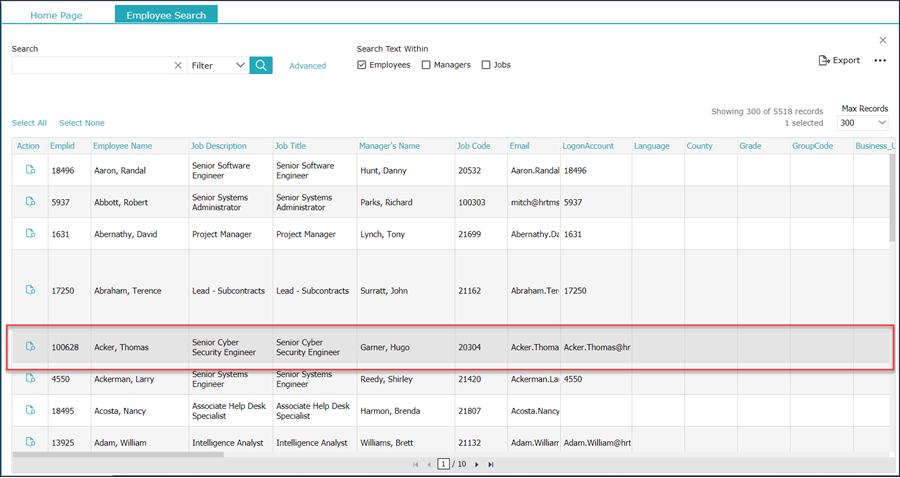900x478 pixels.
Task: Jump to last page in pager
Action: 491,464
